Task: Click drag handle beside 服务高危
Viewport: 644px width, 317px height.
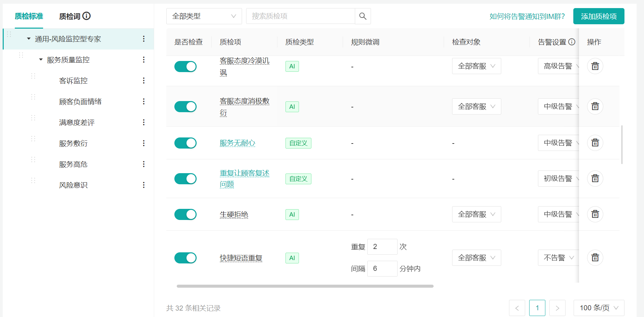Action: [x=33, y=159]
